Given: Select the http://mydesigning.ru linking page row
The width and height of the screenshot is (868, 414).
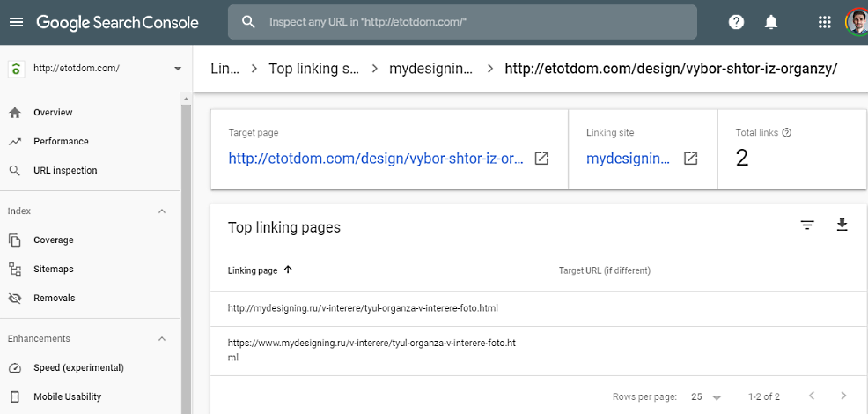Looking at the screenshot, I should click(539, 308).
